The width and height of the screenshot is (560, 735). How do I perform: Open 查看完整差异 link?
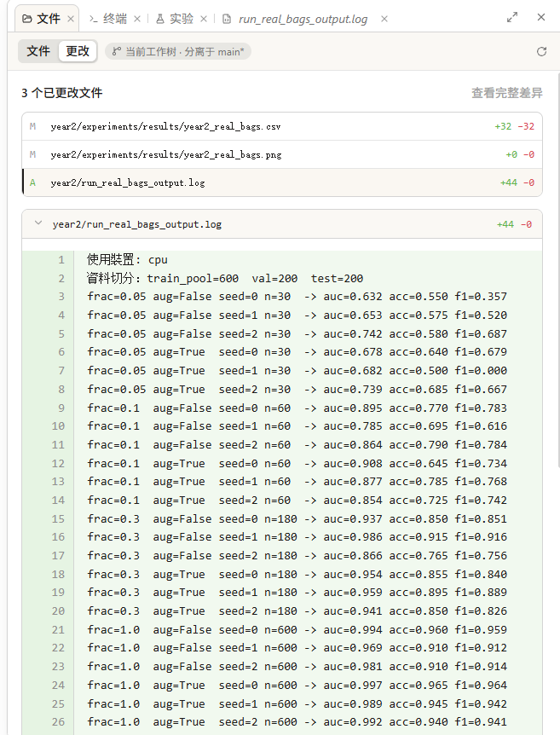click(x=507, y=93)
